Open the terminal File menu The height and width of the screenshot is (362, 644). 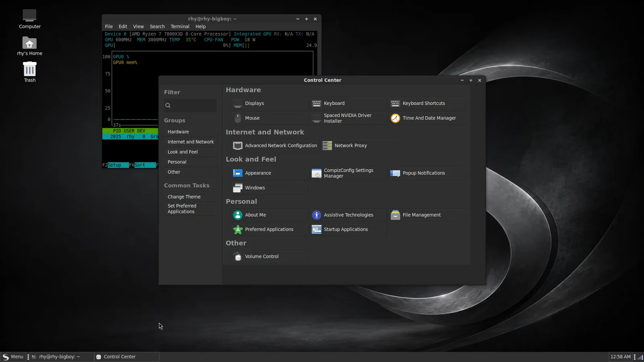[109, 27]
